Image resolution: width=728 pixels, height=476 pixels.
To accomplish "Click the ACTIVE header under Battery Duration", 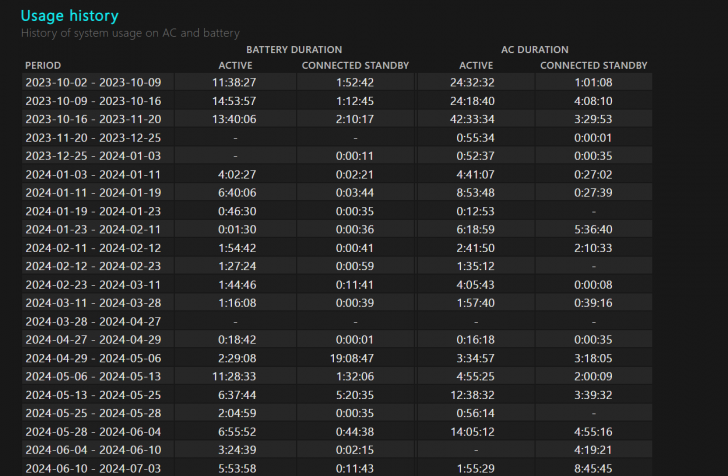I will (235, 65).
